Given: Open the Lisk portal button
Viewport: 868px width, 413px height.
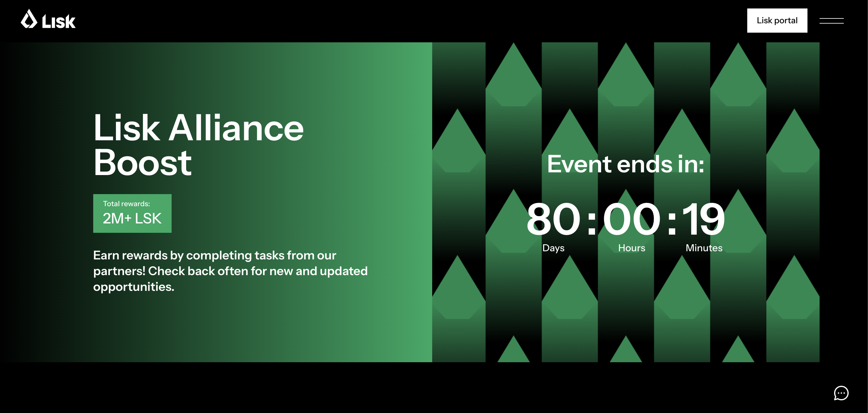Looking at the screenshot, I should pos(777,21).
